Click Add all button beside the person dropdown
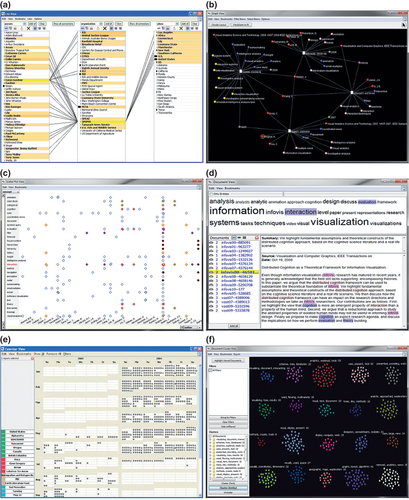This screenshot has height=500, width=409. coord(32,24)
